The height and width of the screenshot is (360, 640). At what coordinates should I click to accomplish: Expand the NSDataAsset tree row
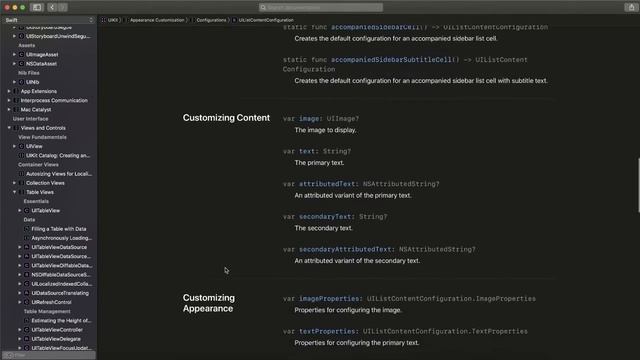(x=14, y=64)
